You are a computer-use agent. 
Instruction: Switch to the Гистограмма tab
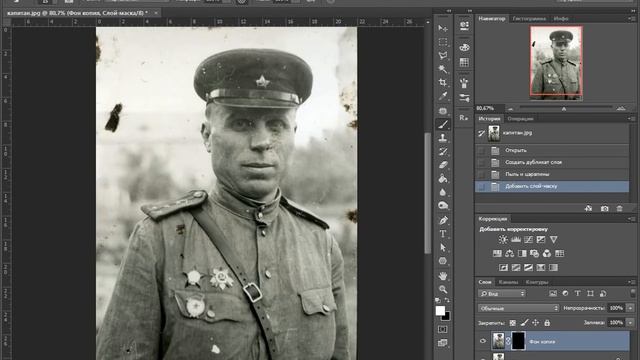coord(529,19)
